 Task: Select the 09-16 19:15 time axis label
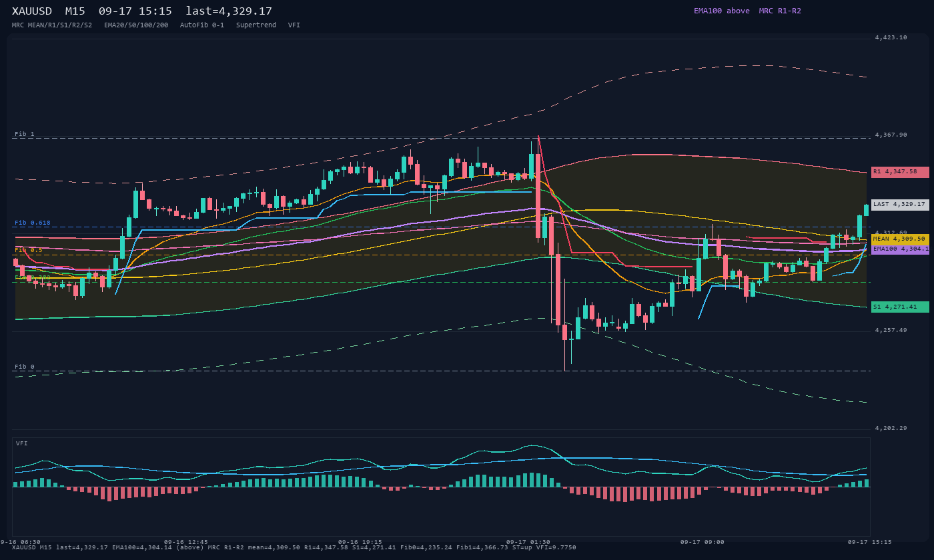pyautogui.click(x=360, y=542)
